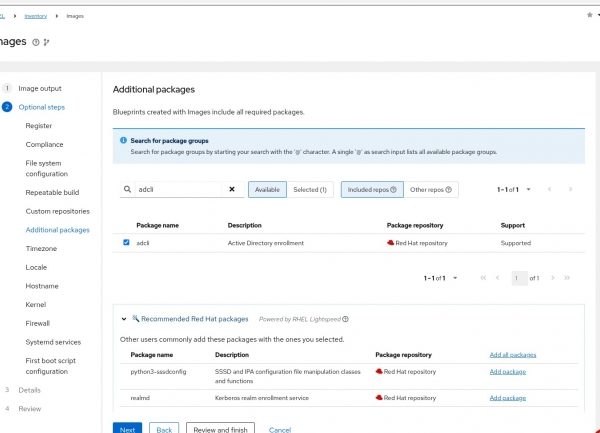This screenshot has height=433, width=600.
Task: Click Red Hat icon in python3-sssdconfig row
Action: pyautogui.click(x=379, y=371)
